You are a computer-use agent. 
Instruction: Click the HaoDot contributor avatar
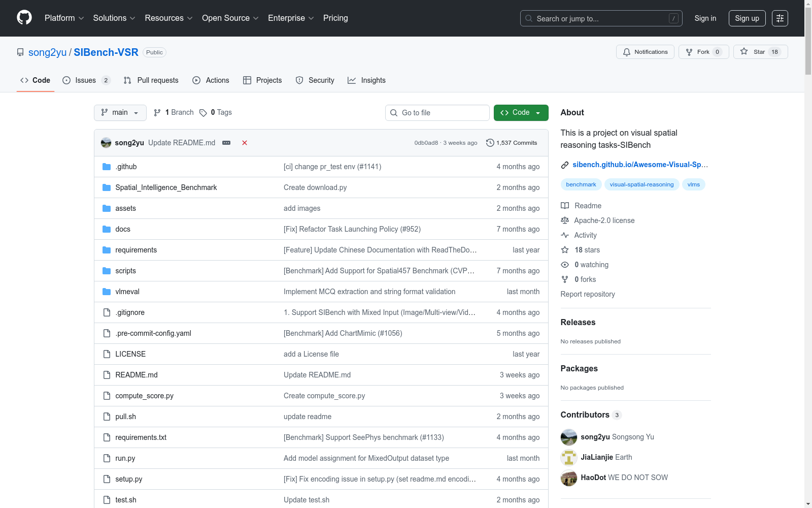[569, 478]
